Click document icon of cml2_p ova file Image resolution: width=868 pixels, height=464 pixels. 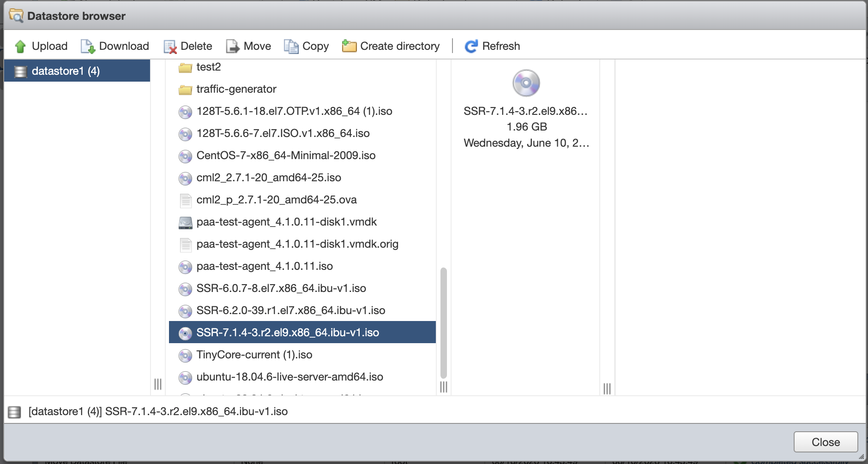[185, 200]
